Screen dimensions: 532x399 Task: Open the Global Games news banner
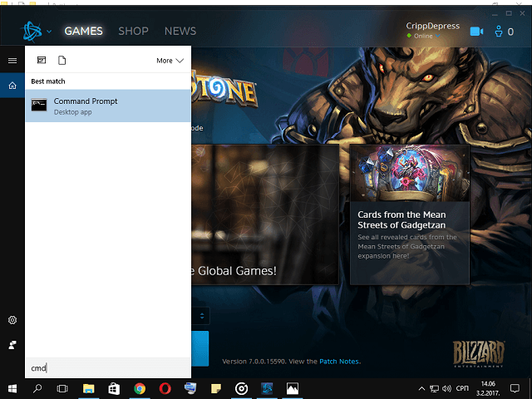click(265, 214)
